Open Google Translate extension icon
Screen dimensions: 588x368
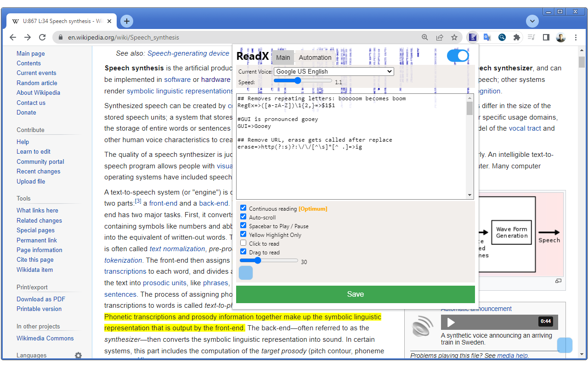point(487,37)
